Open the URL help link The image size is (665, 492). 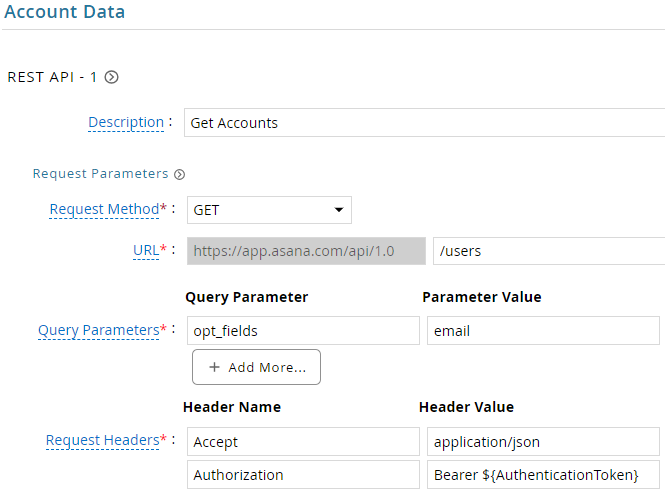[146, 250]
